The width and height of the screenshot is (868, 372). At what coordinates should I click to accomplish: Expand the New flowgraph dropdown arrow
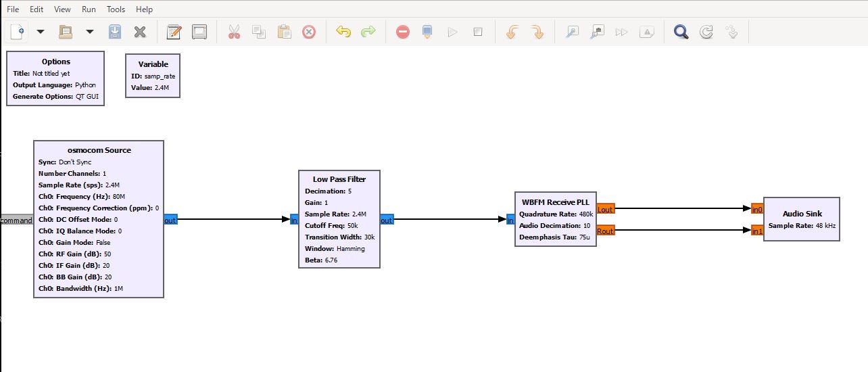coord(40,32)
